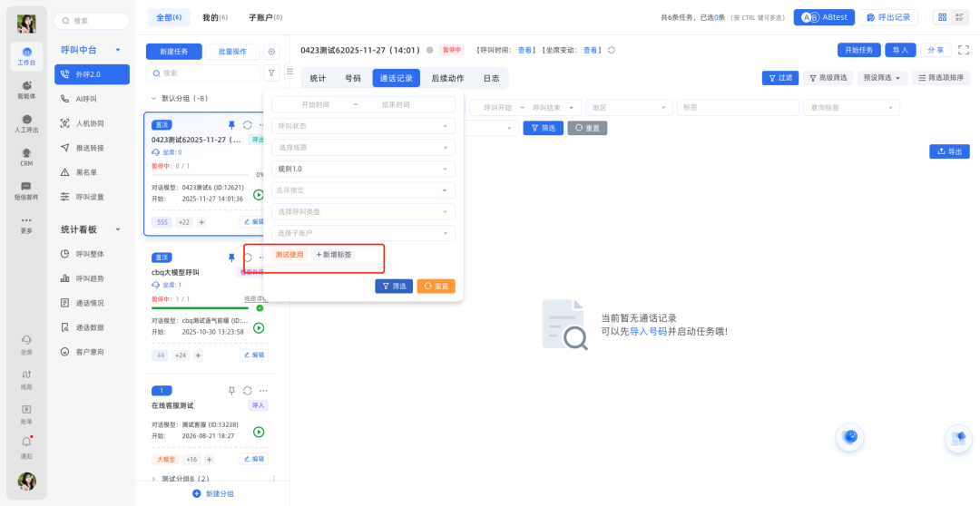980x506 pixels.
Task: Click the fullscreen expand icon
Action: pos(964,50)
